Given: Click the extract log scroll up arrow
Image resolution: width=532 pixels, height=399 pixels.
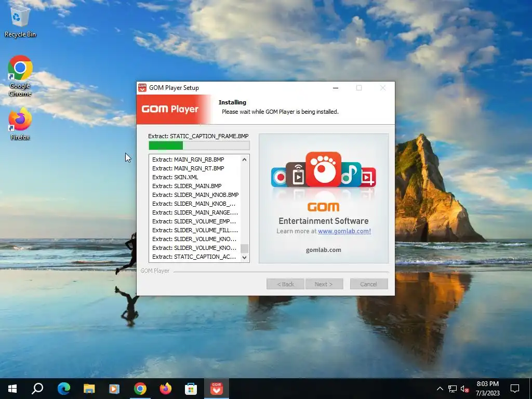Looking at the screenshot, I should [244, 159].
